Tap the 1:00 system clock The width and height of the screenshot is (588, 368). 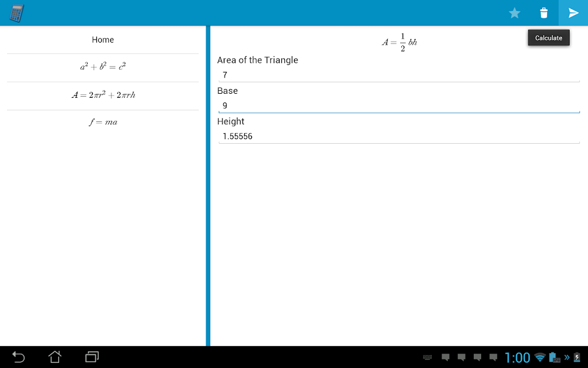tap(517, 358)
